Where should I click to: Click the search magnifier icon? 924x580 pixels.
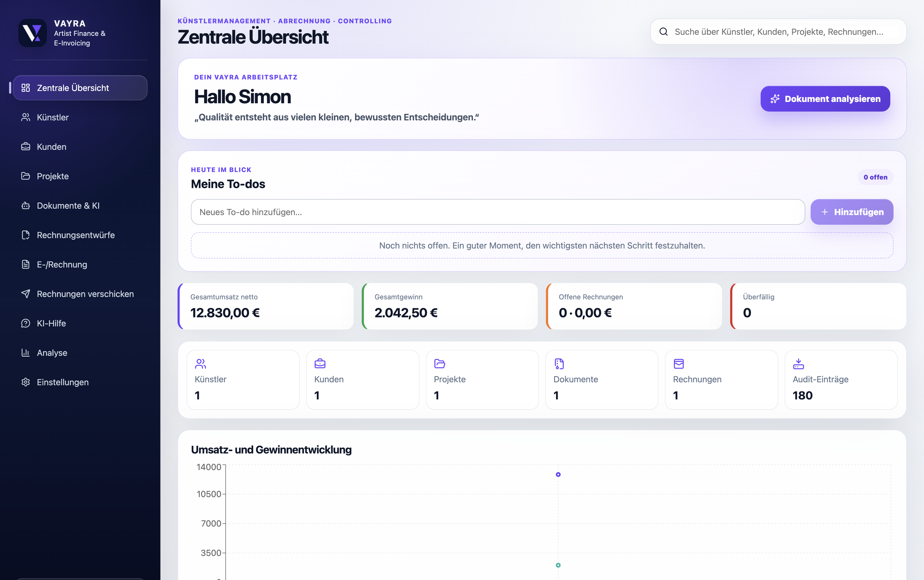664,32
